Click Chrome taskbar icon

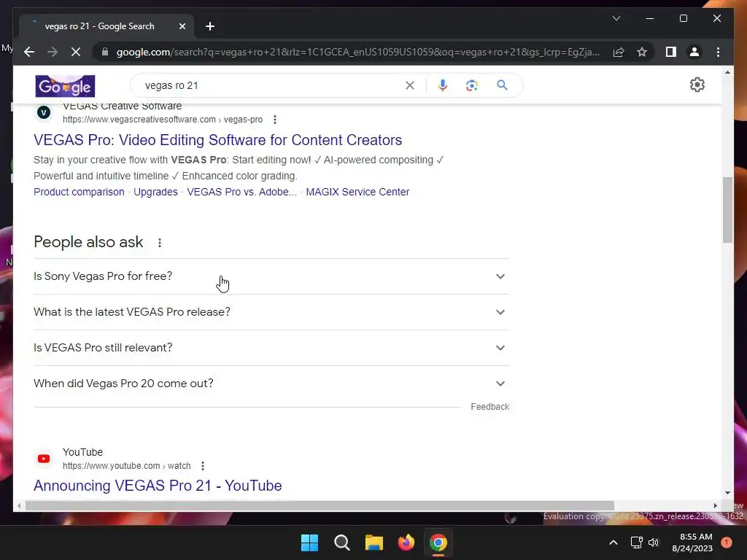coord(438,542)
